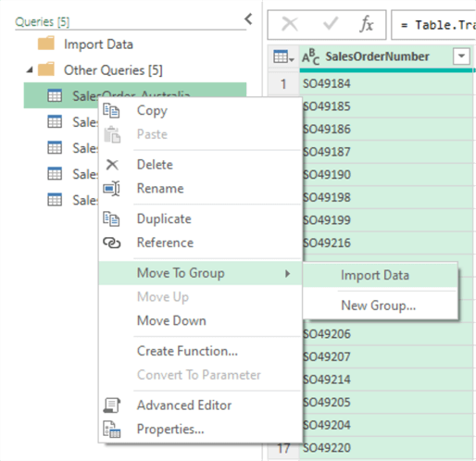
Task: Select the Other Queries [5] folder
Action: 113,70
